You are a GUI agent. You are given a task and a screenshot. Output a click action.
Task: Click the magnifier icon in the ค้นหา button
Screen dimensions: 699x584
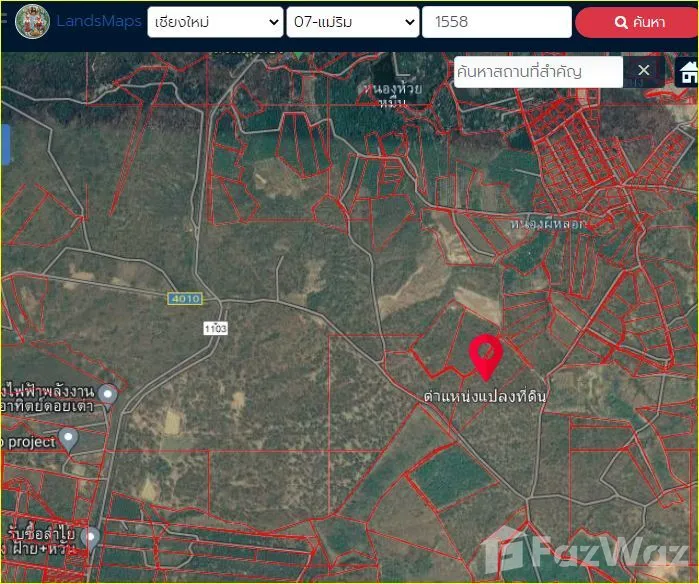[x=621, y=22]
